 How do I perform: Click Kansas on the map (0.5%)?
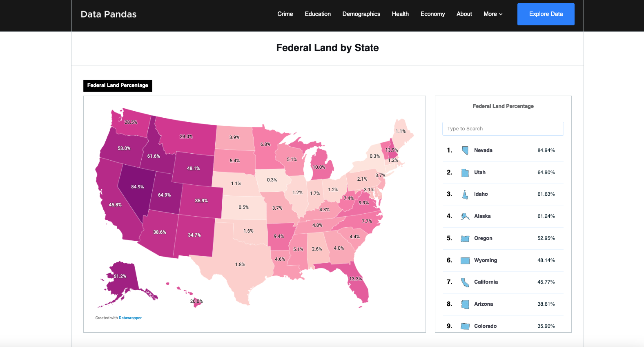point(244,207)
